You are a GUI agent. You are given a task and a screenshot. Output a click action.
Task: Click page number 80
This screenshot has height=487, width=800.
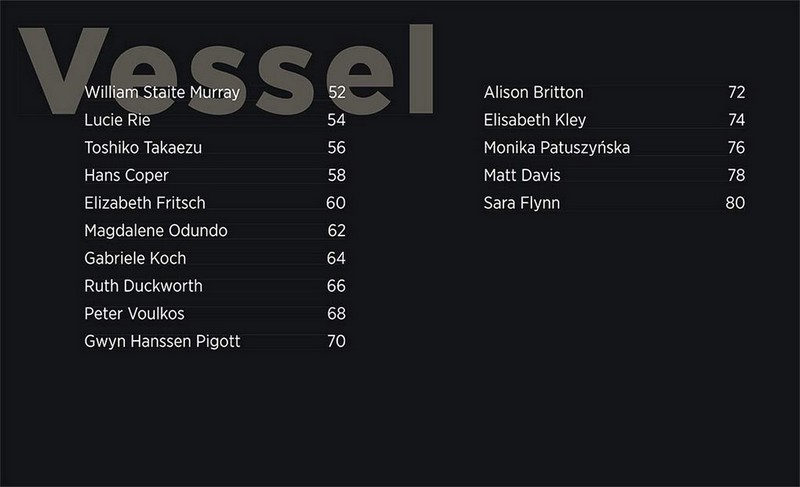(x=735, y=203)
